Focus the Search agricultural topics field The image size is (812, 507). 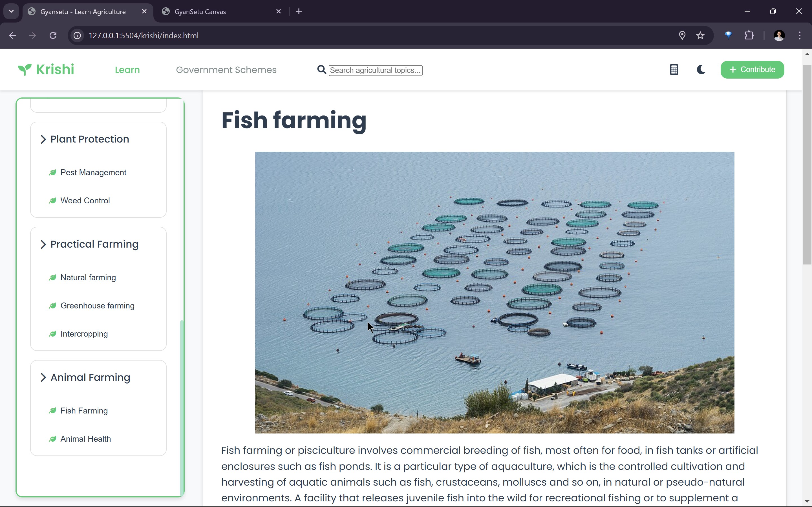tap(375, 70)
